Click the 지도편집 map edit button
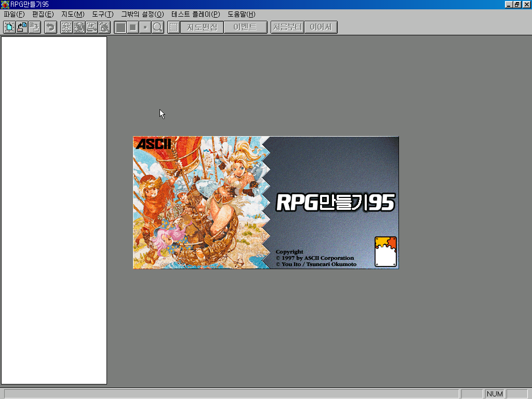The height and width of the screenshot is (399, 532). 202,27
